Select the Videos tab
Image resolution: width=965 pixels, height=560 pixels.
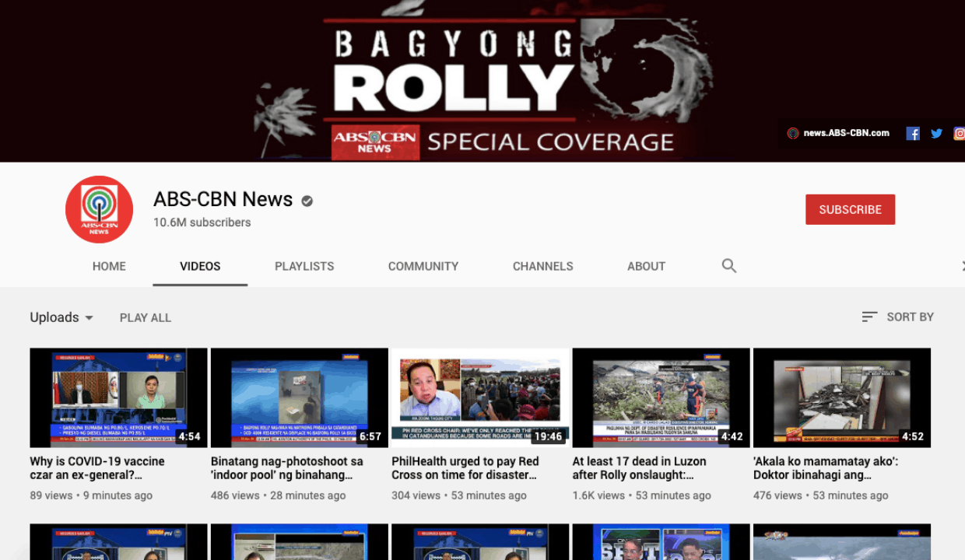[x=200, y=266]
